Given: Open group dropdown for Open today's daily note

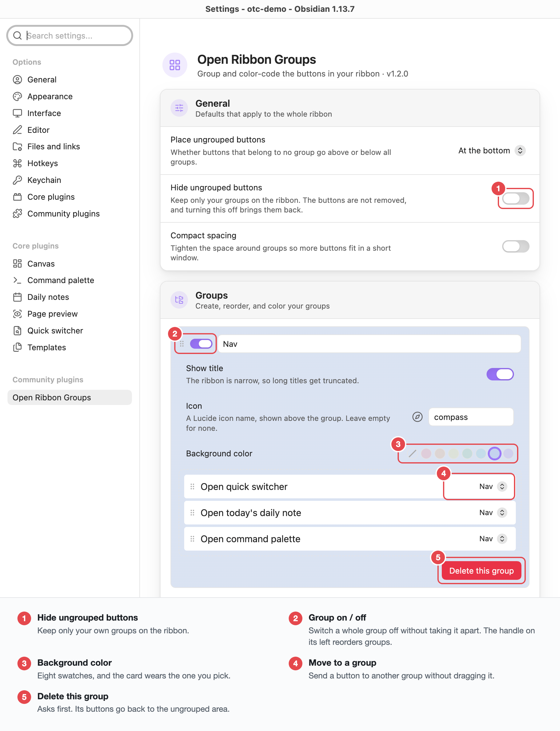Looking at the screenshot, I should 493,512.
